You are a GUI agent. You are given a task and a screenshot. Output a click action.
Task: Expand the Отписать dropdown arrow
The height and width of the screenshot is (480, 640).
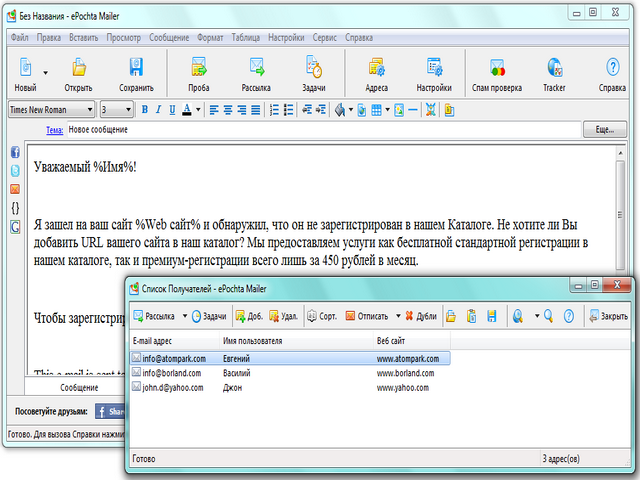pos(398,316)
